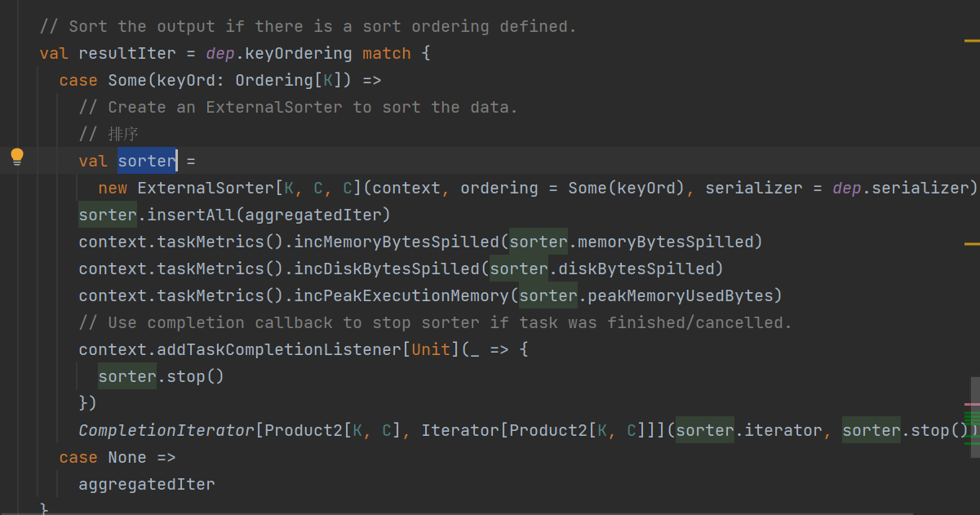Click the lower yellow warning stripe marker
This screenshot has height=515, width=980.
971,243
